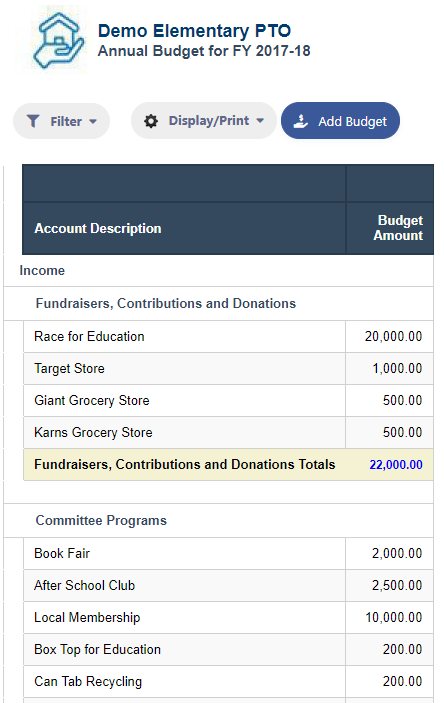Collapse Fundraisers, Contributions and Donations group
This screenshot has height=703, width=444.
(165, 304)
